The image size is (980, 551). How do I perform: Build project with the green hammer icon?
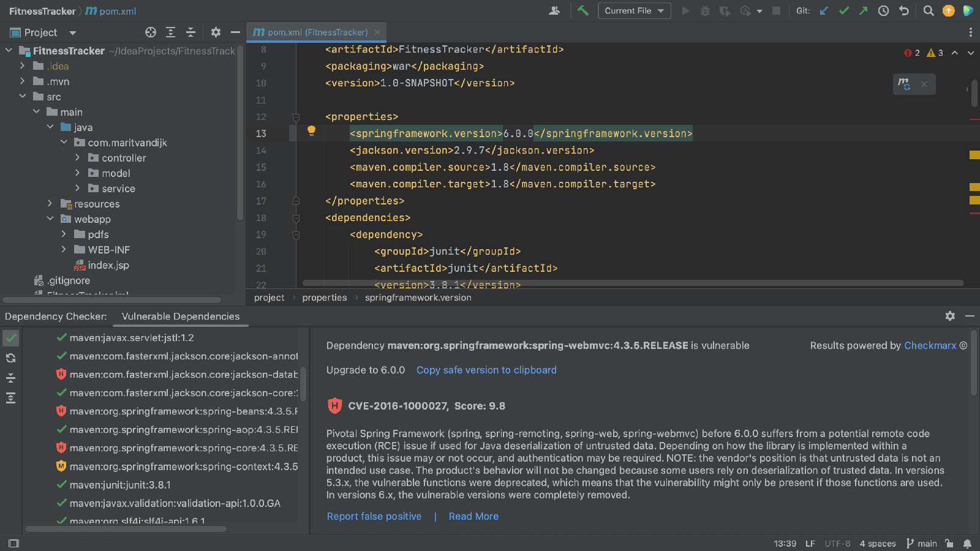(x=583, y=10)
